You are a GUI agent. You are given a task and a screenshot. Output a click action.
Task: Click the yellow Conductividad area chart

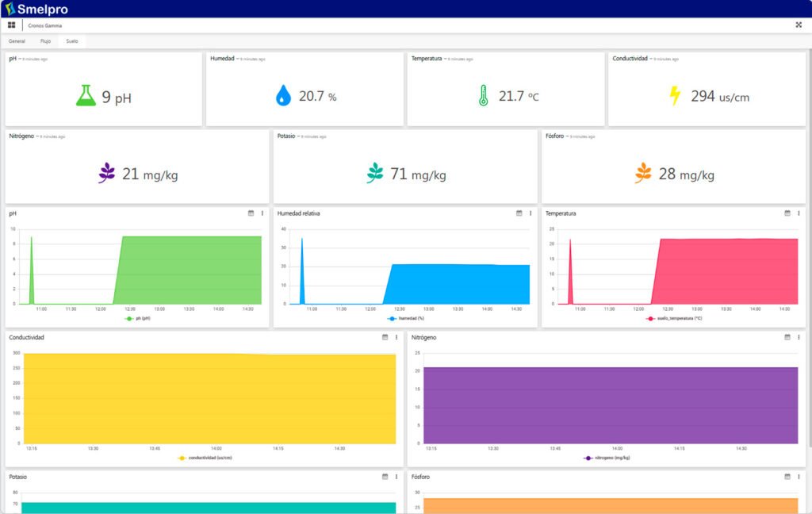click(x=209, y=398)
